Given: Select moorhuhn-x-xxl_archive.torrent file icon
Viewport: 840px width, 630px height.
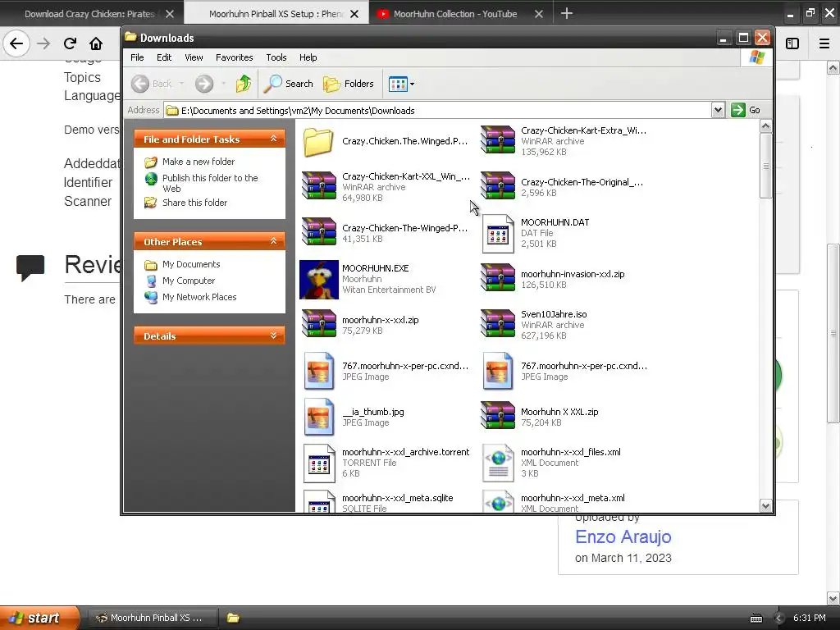Looking at the screenshot, I should click(x=319, y=463).
